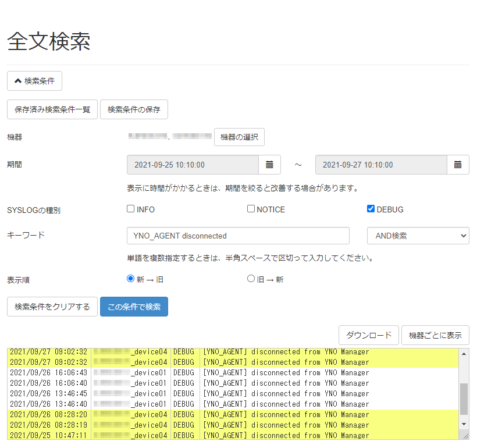Save the current search conditions
The image size is (477, 448).
pyautogui.click(x=134, y=109)
